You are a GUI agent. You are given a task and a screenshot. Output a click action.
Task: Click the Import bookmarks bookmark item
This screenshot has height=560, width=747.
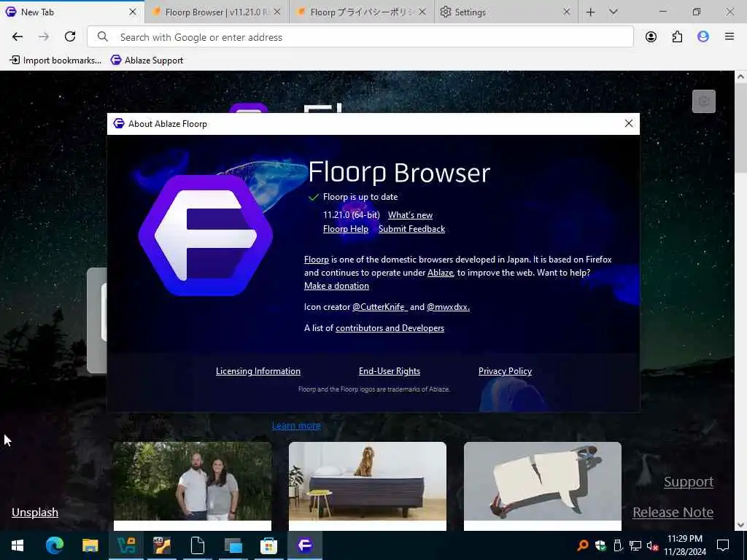click(55, 60)
